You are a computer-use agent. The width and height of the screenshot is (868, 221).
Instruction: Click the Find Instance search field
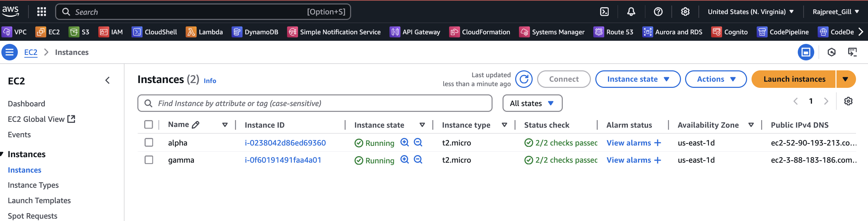(315, 103)
